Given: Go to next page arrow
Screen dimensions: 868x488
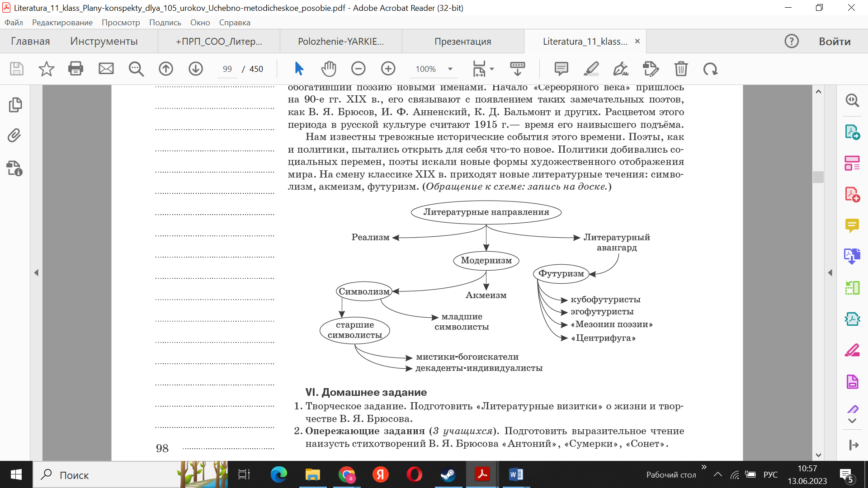Looking at the screenshot, I should point(195,69).
